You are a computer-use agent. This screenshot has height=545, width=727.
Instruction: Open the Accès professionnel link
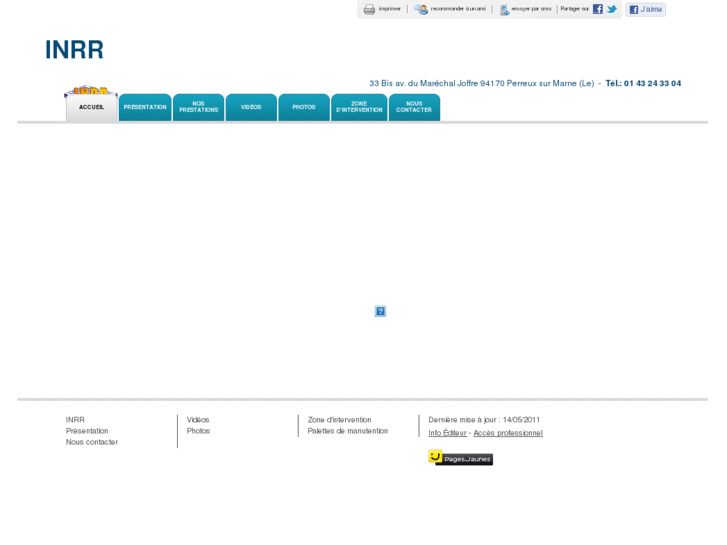(508, 433)
